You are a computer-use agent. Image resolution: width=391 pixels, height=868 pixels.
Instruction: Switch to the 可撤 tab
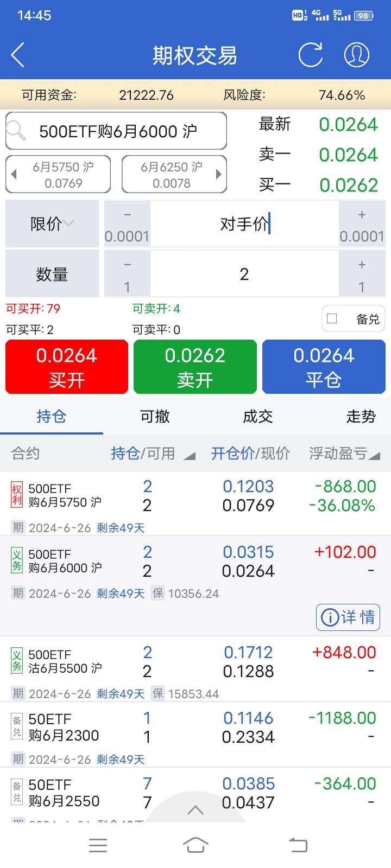[x=155, y=417]
